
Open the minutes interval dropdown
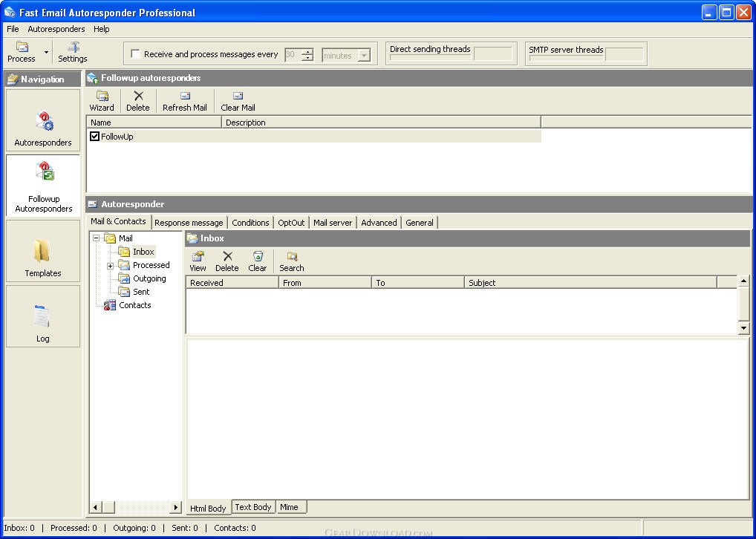[x=364, y=56]
